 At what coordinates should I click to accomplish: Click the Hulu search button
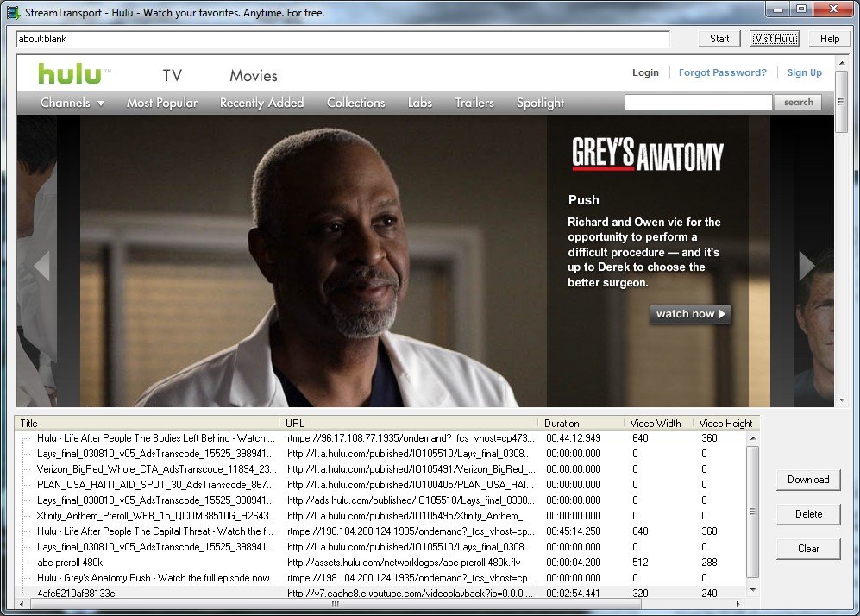(798, 102)
